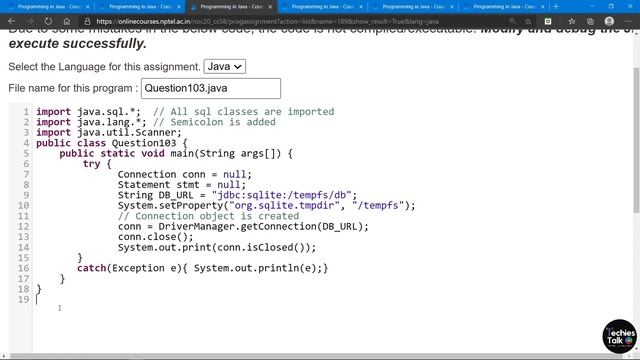
Task: Select the active Programming in Java tab
Action: coord(231,7)
